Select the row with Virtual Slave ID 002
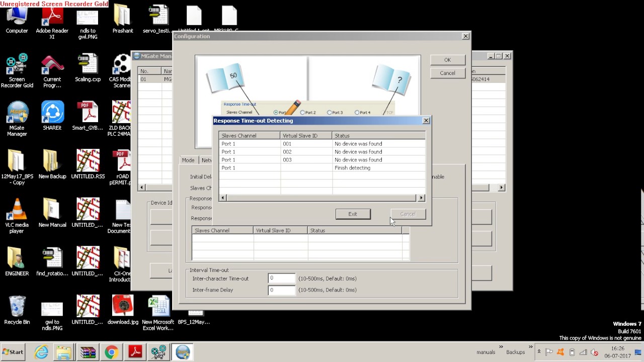Screen dimensions: 644x362 pyautogui.click(x=322, y=152)
